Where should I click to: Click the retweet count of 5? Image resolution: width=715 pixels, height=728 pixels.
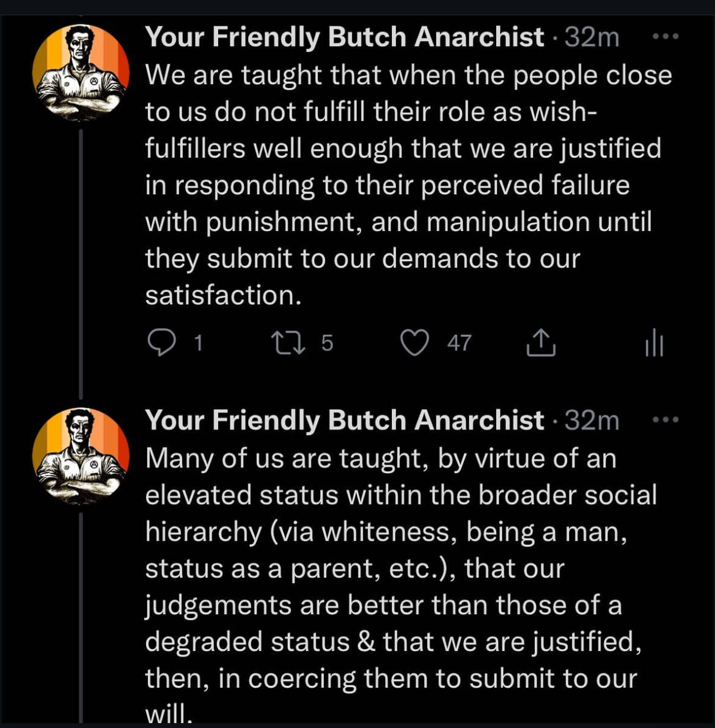pyautogui.click(x=327, y=344)
